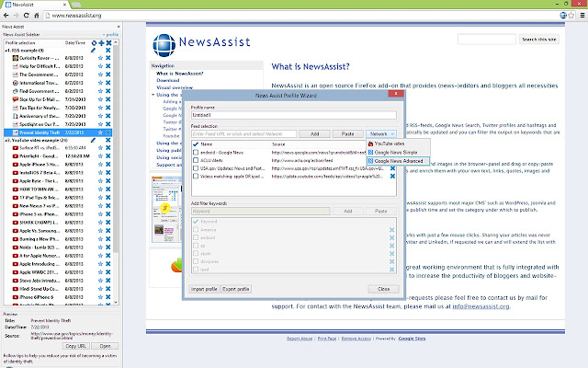
Task: Toggle select-all feeds checkmark beside Name
Action: click(196, 144)
